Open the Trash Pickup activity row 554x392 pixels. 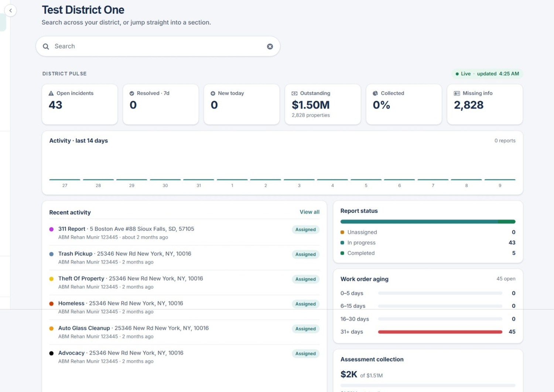(x=184, y=258)
